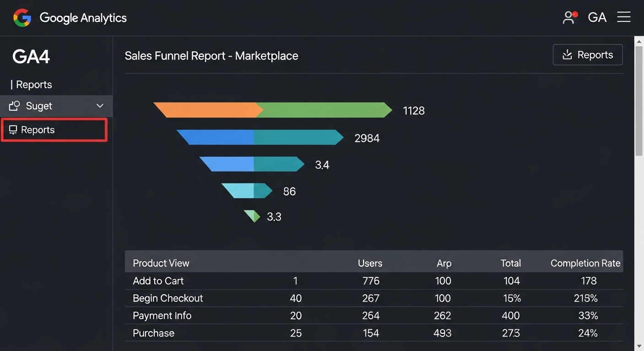The height and width of the screenshot is (351, 644).
Task: Click the Suget shapes icon in sidebar
Action: click(x=14, y=106)
